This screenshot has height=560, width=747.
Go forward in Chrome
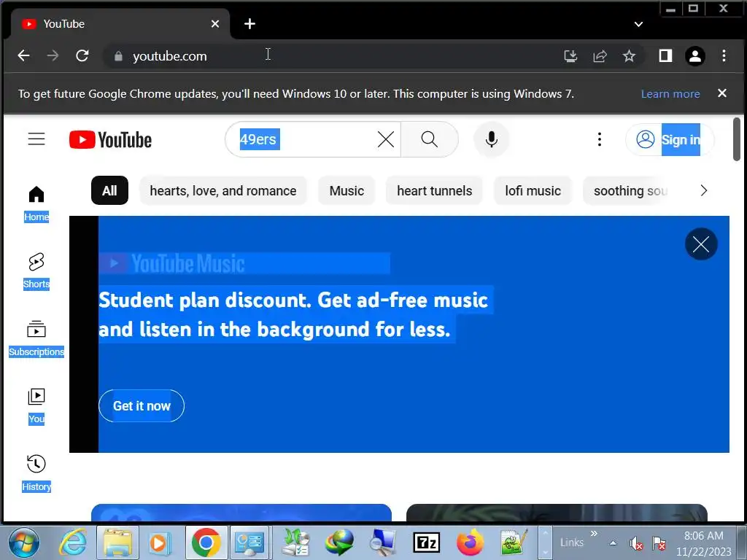[53, 55]
